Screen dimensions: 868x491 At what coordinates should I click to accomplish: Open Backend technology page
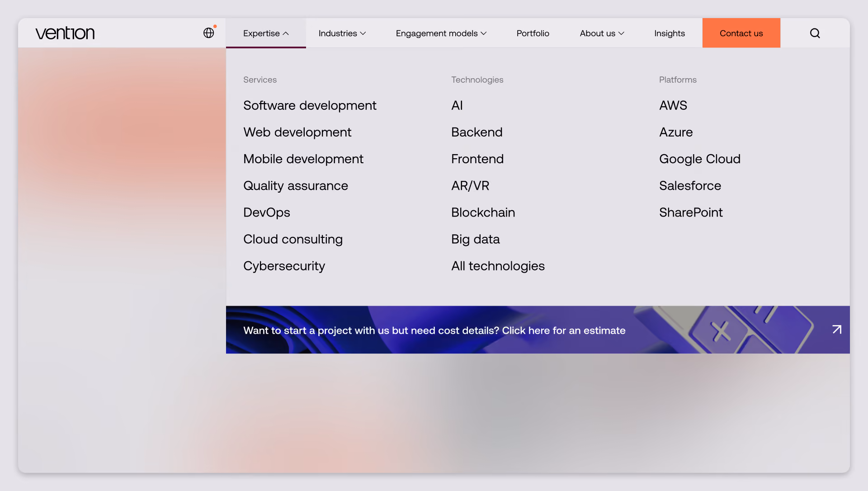click(x=476, y=132)
